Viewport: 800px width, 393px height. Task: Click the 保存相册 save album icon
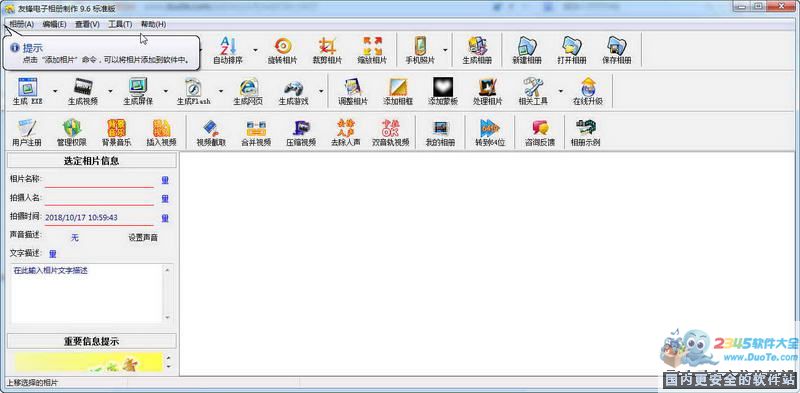point(617,51)
